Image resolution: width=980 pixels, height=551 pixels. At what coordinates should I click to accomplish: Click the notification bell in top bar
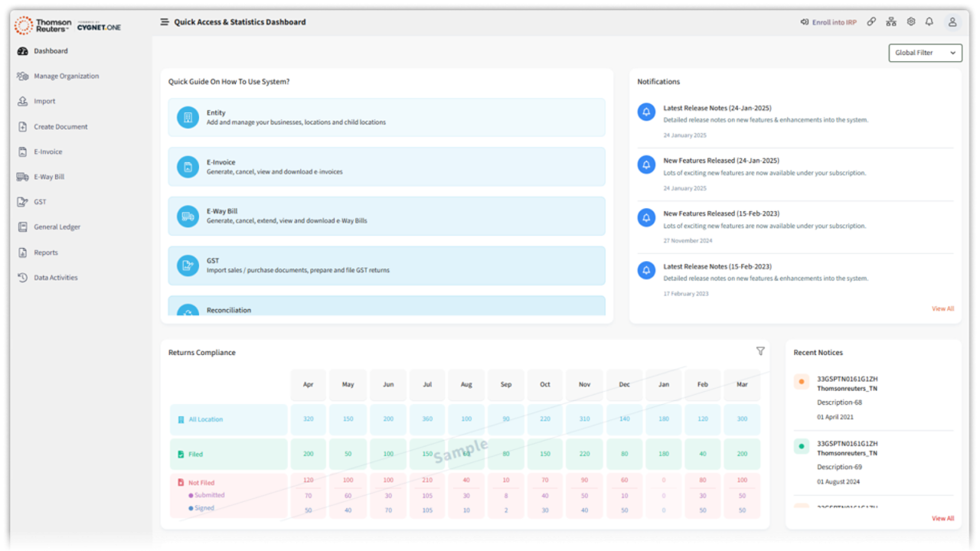(929, 22)
